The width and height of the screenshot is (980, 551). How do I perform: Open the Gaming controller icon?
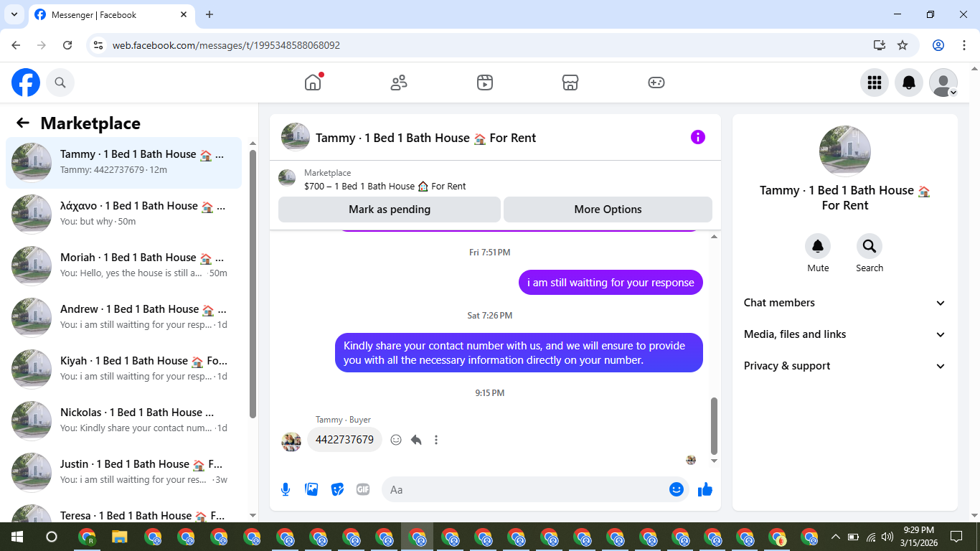point(656,83)
